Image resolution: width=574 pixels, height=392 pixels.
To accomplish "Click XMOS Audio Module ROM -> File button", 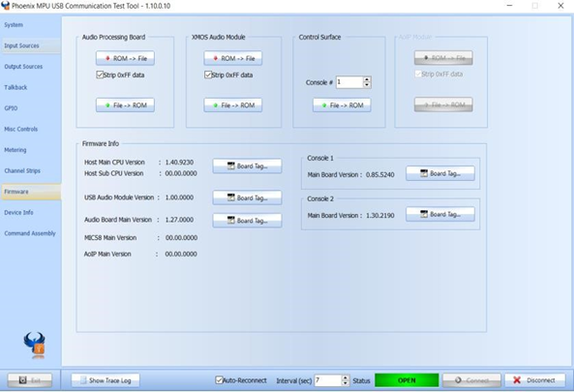I will tap(233, 58).
